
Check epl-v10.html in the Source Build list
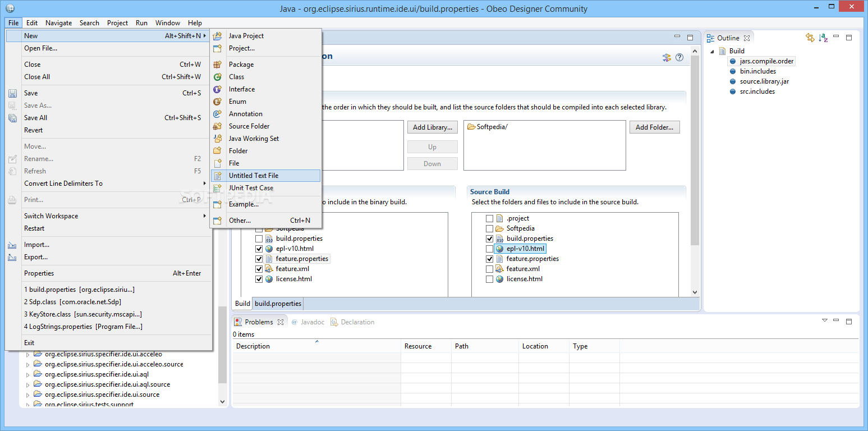point(489,249)
